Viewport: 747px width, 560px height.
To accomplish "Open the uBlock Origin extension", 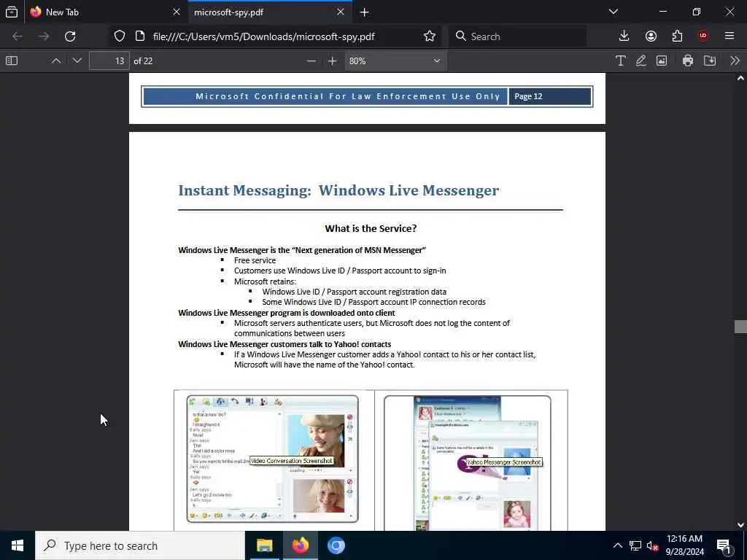I will tap(703, 36).
